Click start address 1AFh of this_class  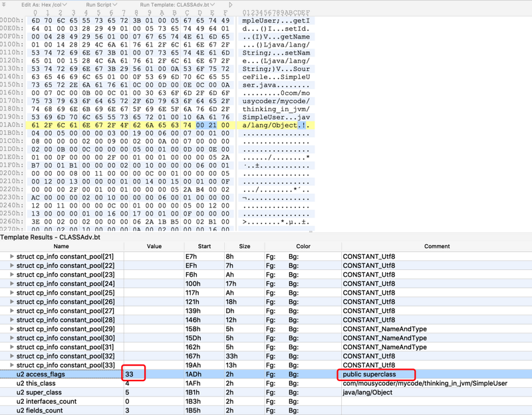point(193,383)
